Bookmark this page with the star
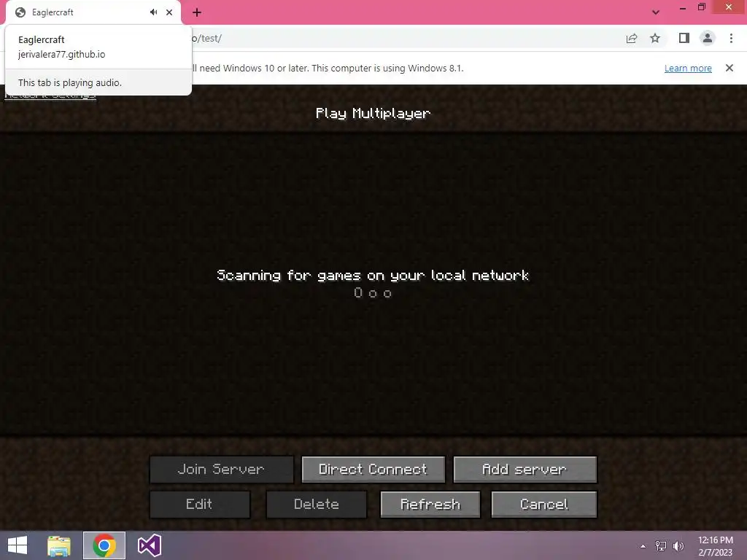This screenshot has width=747, height=560. click(x=655, y=38)
